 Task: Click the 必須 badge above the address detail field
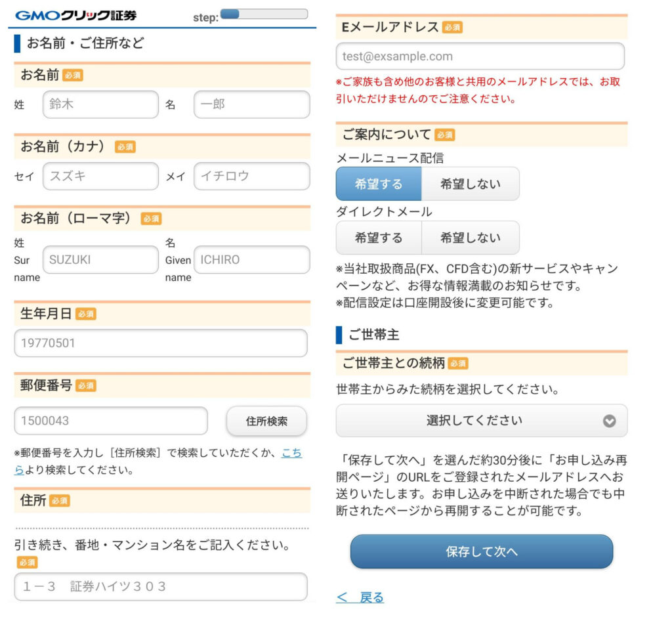[27, 563]
